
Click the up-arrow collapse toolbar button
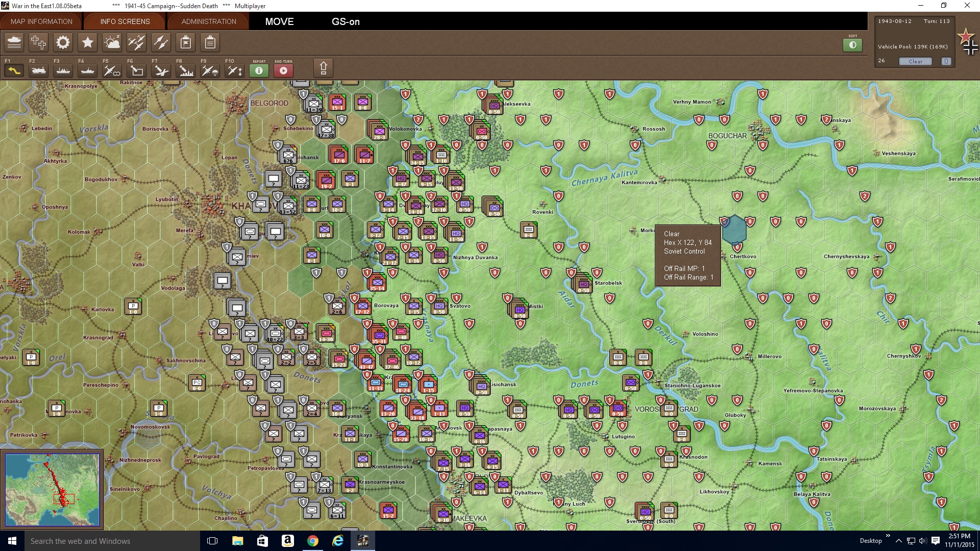point(323,68)
